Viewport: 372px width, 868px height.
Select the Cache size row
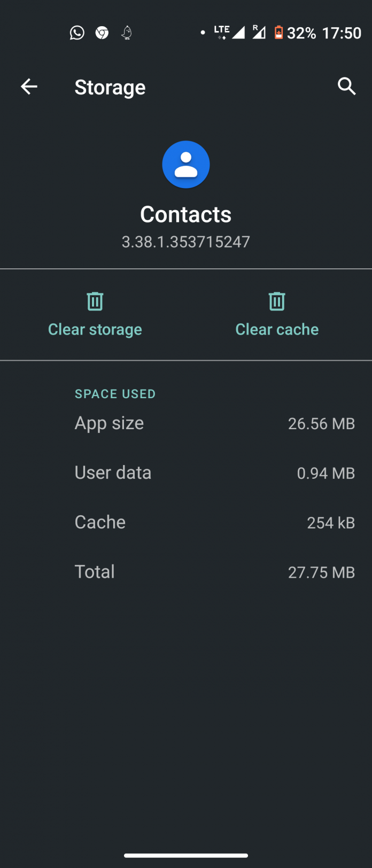214,523
